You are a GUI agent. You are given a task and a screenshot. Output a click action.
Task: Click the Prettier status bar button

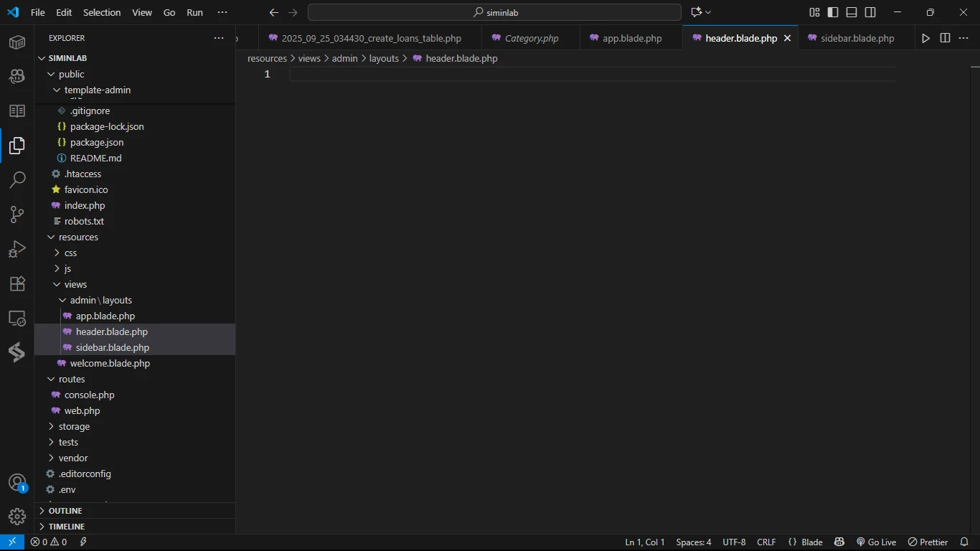[928, 542]
